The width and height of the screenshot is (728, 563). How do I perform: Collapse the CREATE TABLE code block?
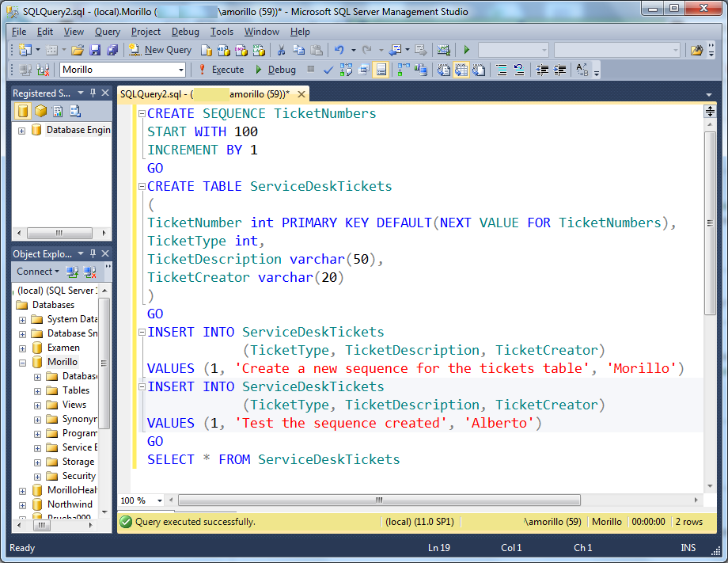tap(142, 187)
